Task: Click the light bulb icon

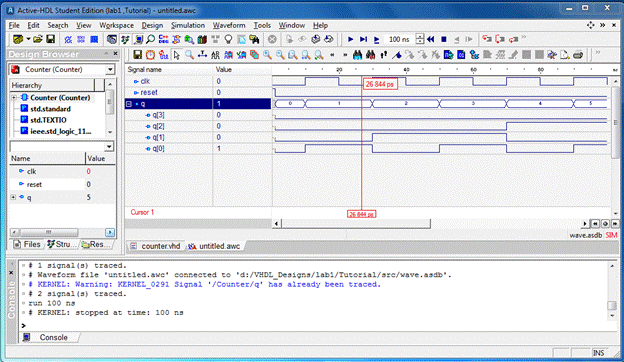Action: click(228, 39)
